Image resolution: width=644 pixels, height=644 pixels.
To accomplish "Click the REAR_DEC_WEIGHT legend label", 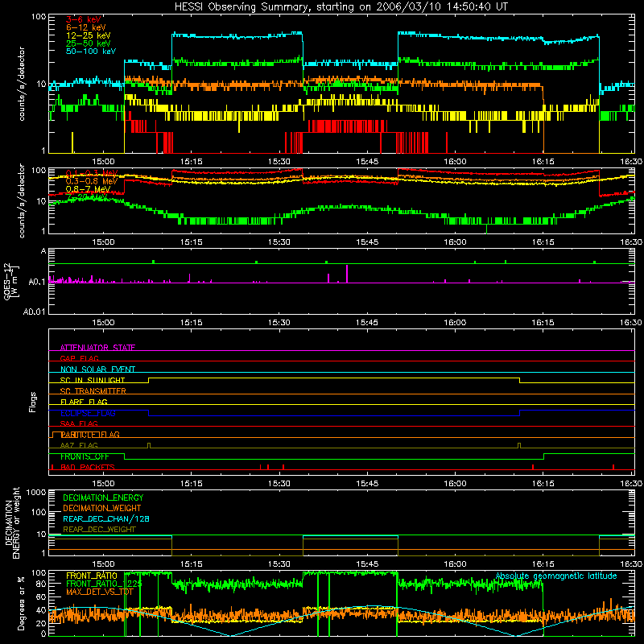I will click(x=99, y=530).
